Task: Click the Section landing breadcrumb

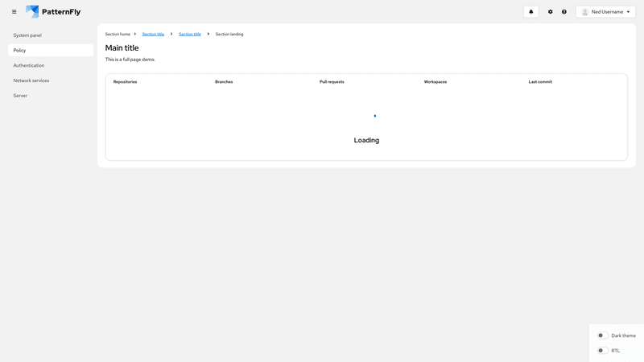Action: click(229, 34)
